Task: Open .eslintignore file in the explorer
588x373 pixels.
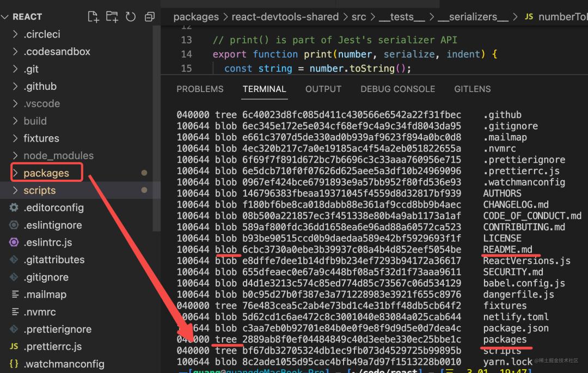Action: pos(53,225)
